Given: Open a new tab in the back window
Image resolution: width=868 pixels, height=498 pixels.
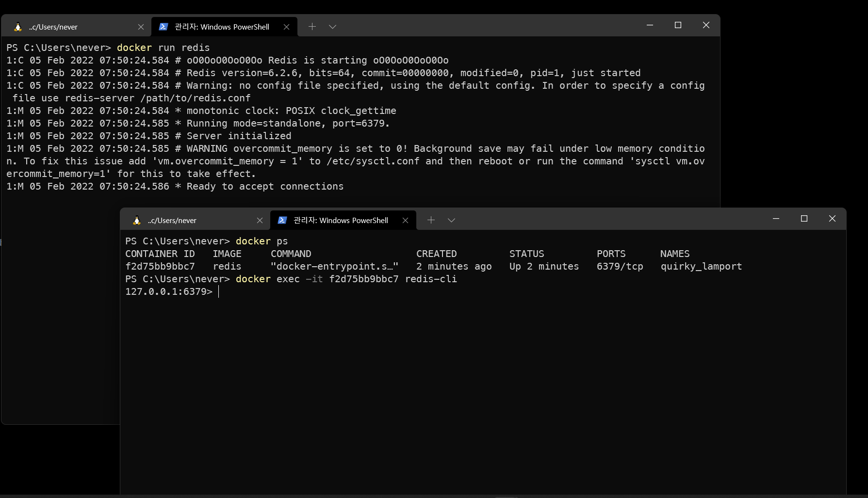Looking at the screenshot, I should pos(312,27).
